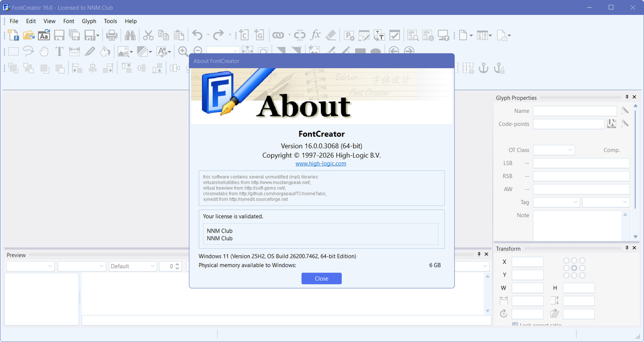
Task: Open the Help menu
Action: click(131, 21)
